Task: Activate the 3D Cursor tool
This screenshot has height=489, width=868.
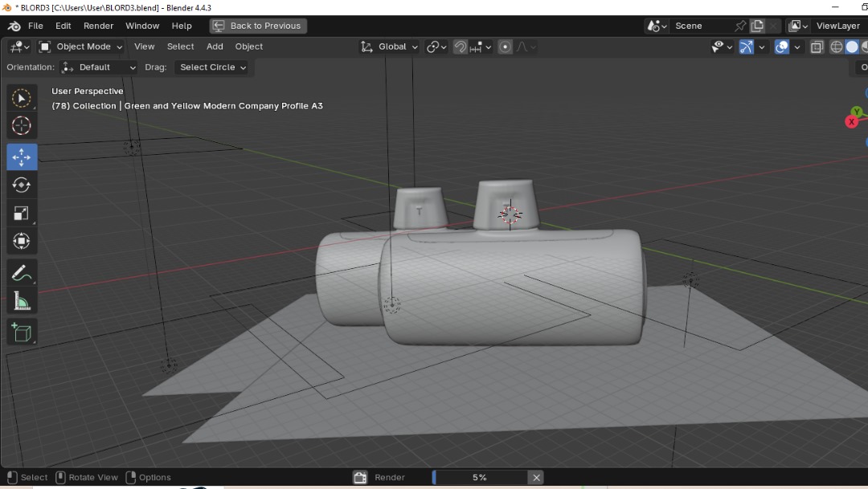Action: pyautogui.click(x=22, y=125)
